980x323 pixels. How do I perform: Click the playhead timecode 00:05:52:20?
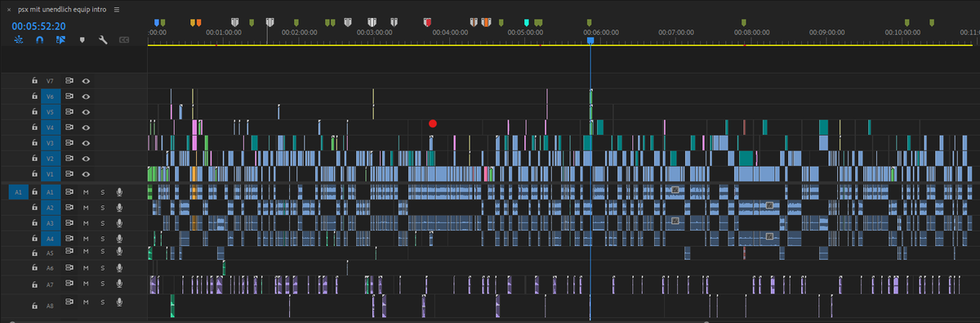coord(38,25)
